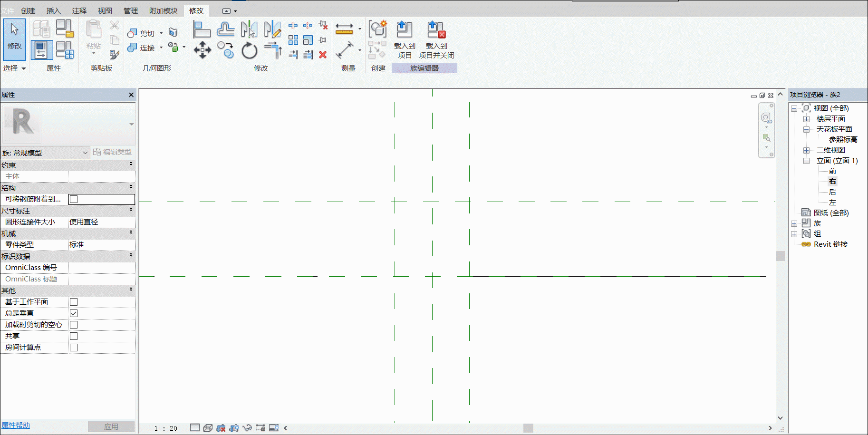Collapse the 天花板平面 tree node
The width and height of the screenshot is (868, 435).
(x=806, y=129)
